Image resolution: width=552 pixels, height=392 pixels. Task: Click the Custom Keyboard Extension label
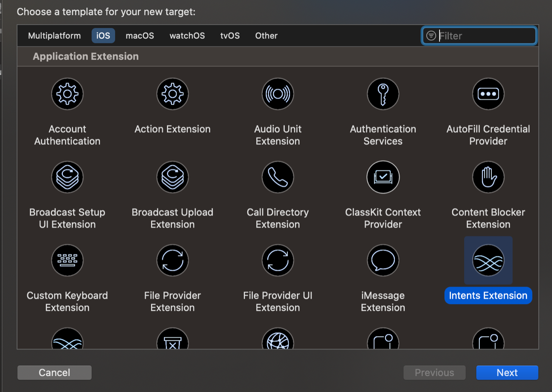[x=67, y=302]
